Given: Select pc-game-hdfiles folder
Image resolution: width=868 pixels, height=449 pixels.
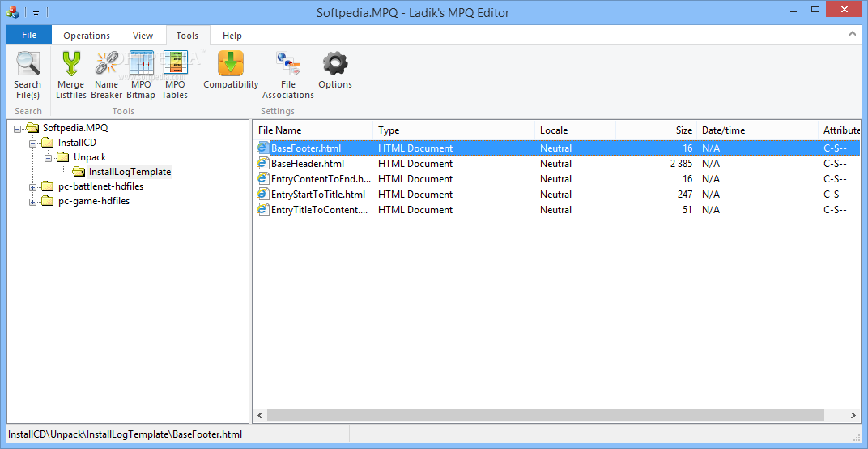Looking at the screenshot, I should tap(94, 201).
